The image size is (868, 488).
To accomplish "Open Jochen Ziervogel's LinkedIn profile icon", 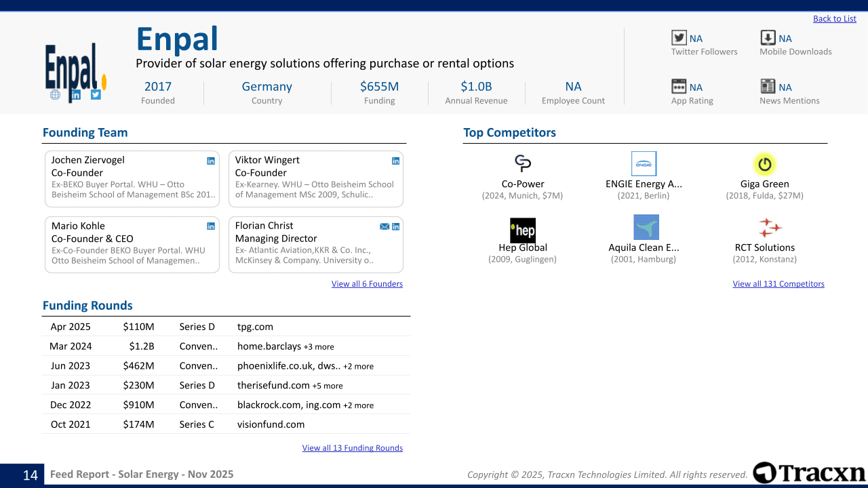I will coord(211,161).
